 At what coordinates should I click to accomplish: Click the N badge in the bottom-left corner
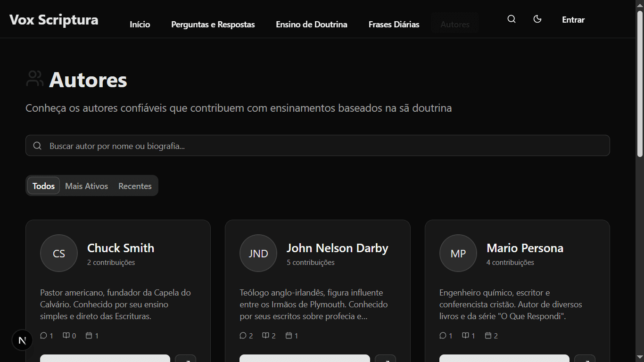point(22,340)
